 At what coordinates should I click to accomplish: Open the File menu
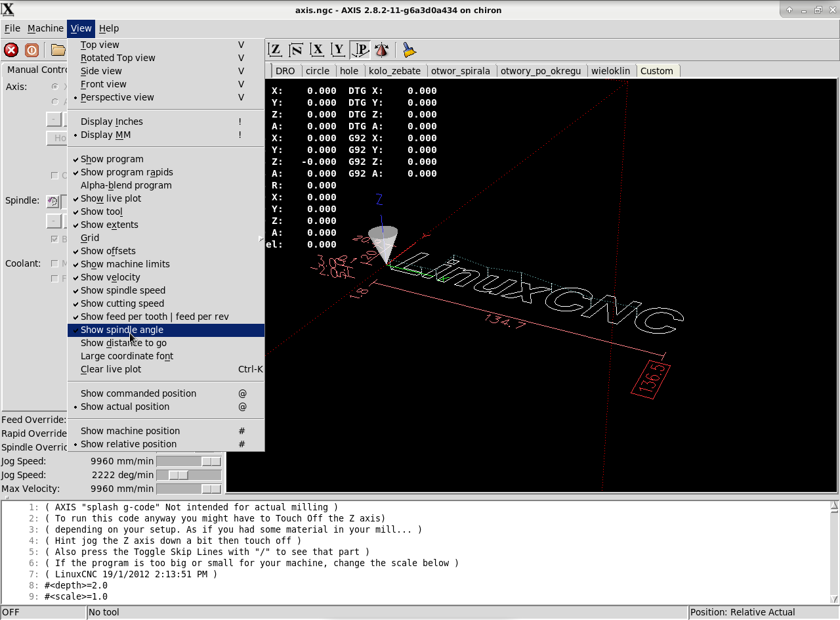tap(12, 28)
